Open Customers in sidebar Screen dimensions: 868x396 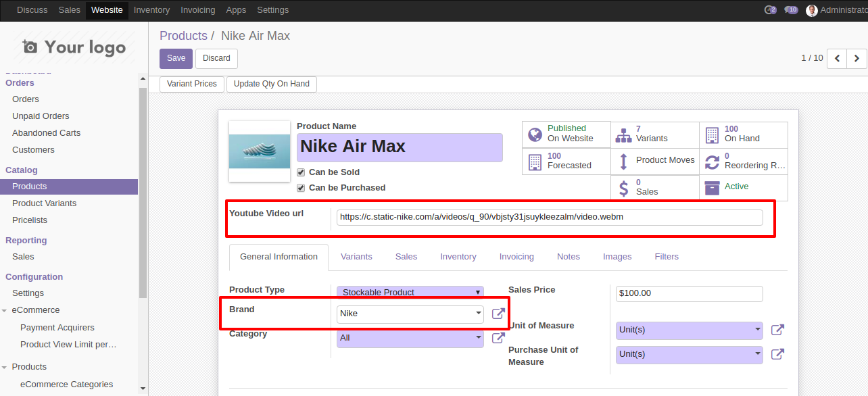pos(33,150)
